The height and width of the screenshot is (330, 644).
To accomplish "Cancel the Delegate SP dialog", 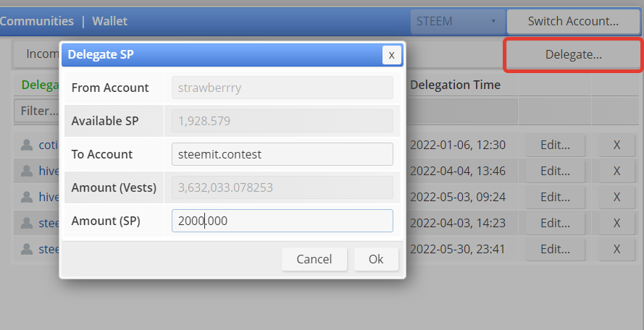I will [314, 259].
